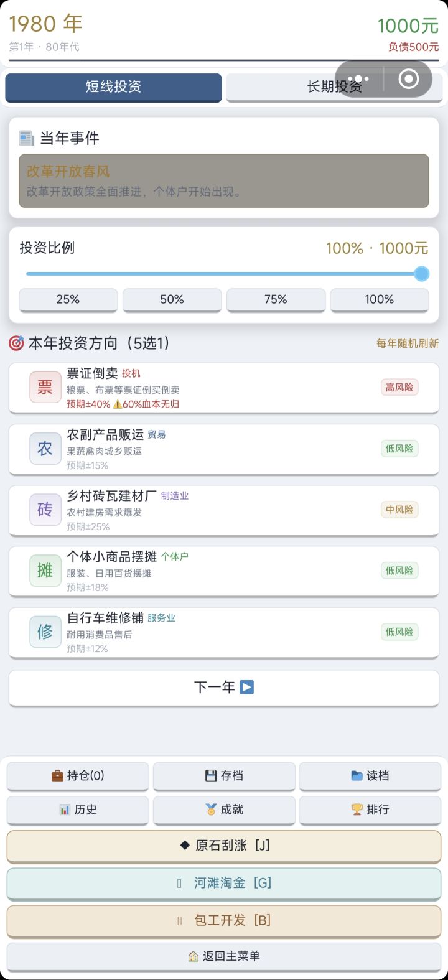Save game with 存档 button
448x980 pixels.
click(x=224, y=776)
